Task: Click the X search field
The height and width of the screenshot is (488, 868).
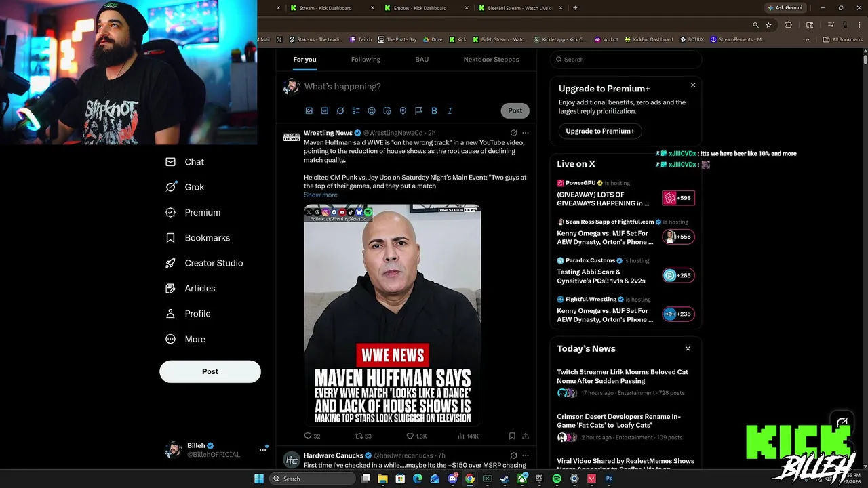Action: (x=625, y=60)
